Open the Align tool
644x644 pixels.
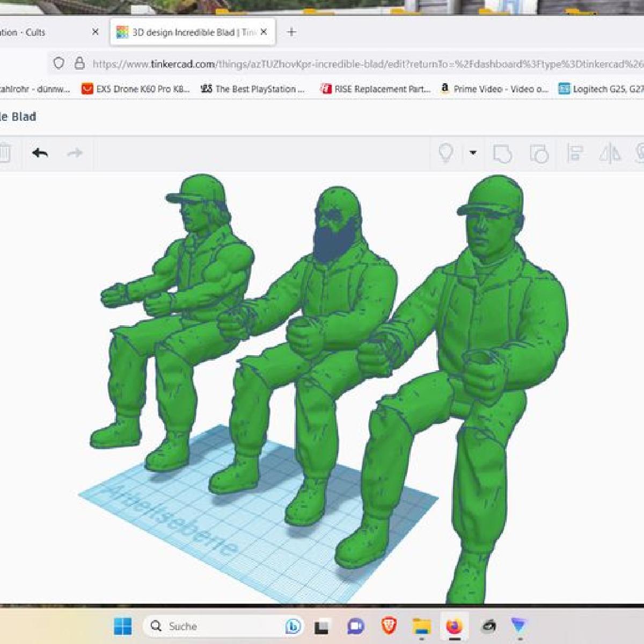click(575, 154)
